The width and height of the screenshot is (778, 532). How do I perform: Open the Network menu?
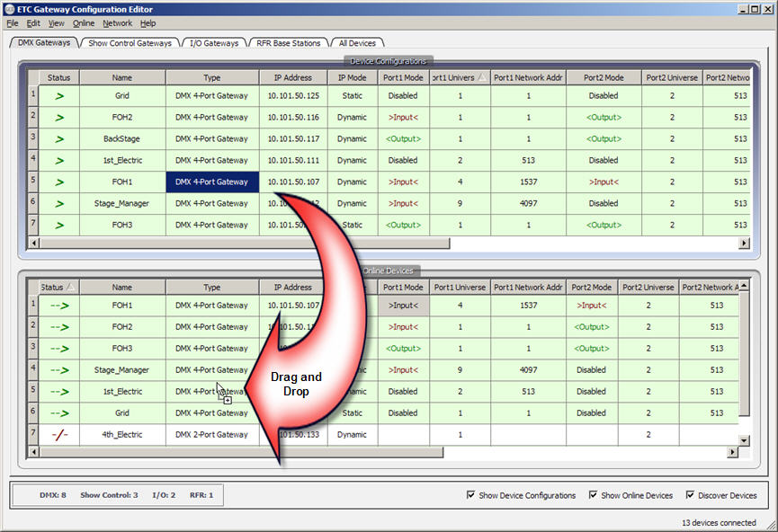pyautogui.click(x=118, y=23)
